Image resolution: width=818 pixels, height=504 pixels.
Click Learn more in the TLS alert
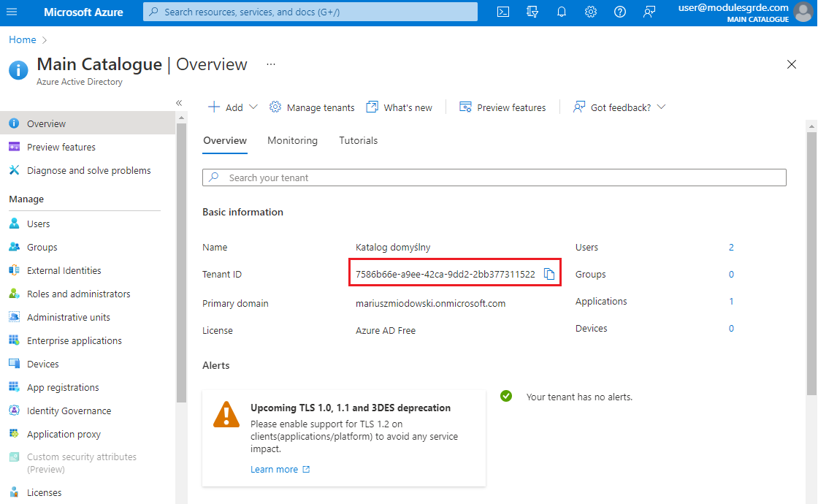[x=280, y=469]
